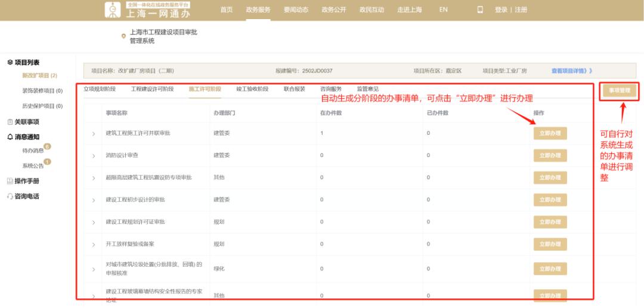
Task: Open 系统公告 with notification badge
Action: (x=33, y=166)
